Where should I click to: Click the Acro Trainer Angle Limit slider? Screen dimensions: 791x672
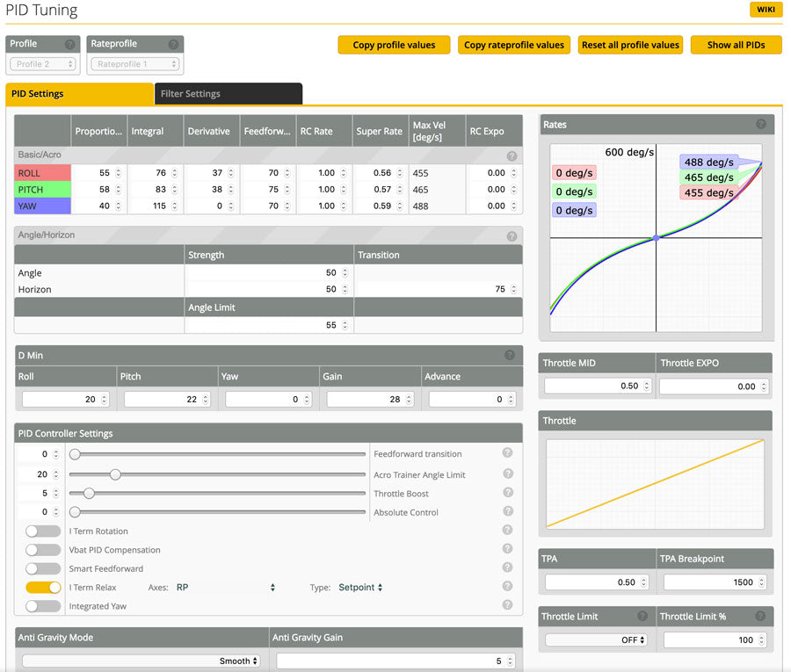(x=218, y=474)
